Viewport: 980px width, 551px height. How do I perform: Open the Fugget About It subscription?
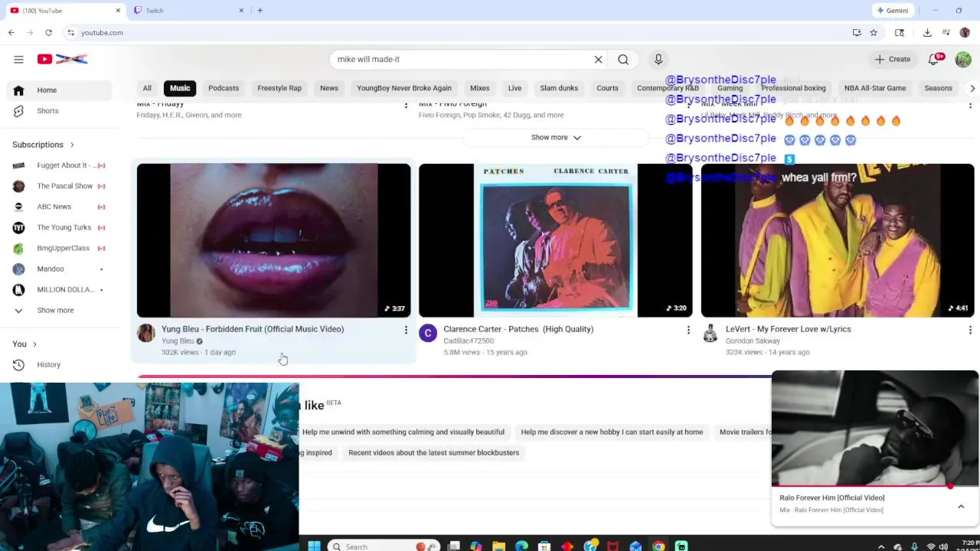(57, 165)
